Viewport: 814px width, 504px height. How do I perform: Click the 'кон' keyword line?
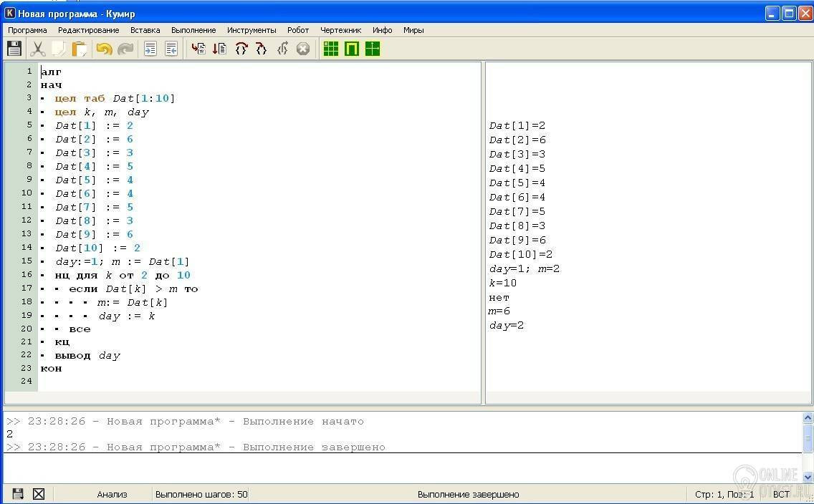(x=52, y=369)
